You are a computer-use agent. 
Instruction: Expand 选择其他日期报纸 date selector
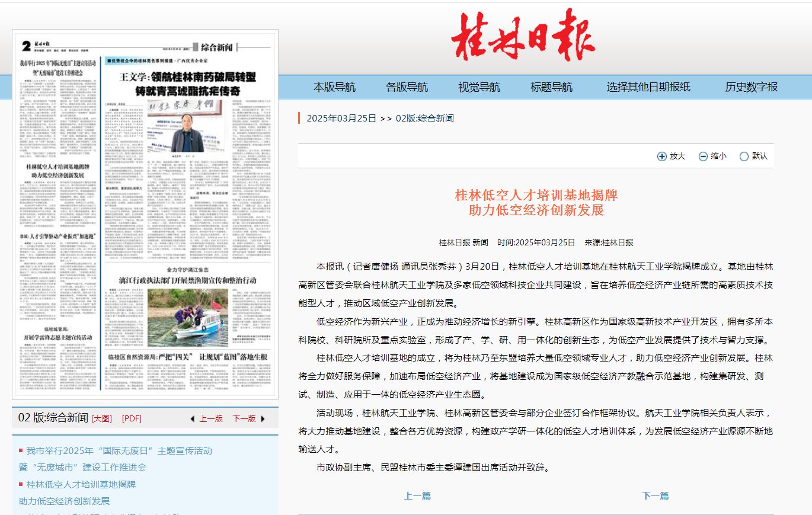(648, 87)
